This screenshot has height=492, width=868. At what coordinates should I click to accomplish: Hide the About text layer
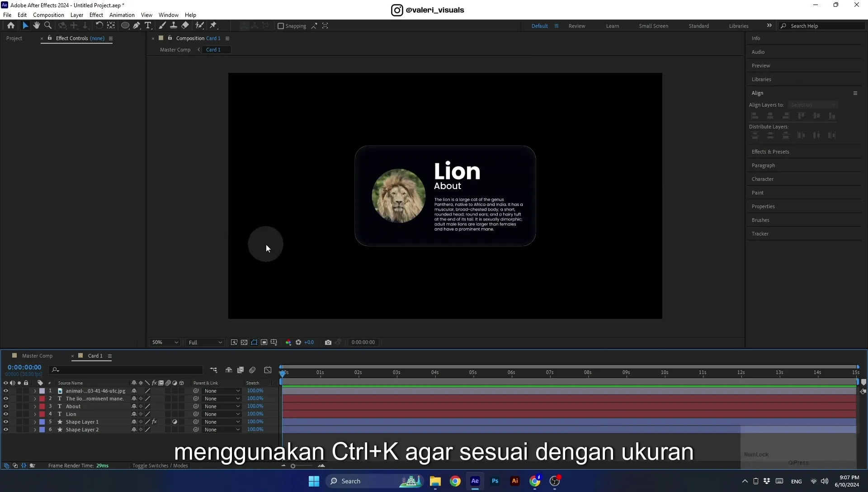click(x=5, y=407)
